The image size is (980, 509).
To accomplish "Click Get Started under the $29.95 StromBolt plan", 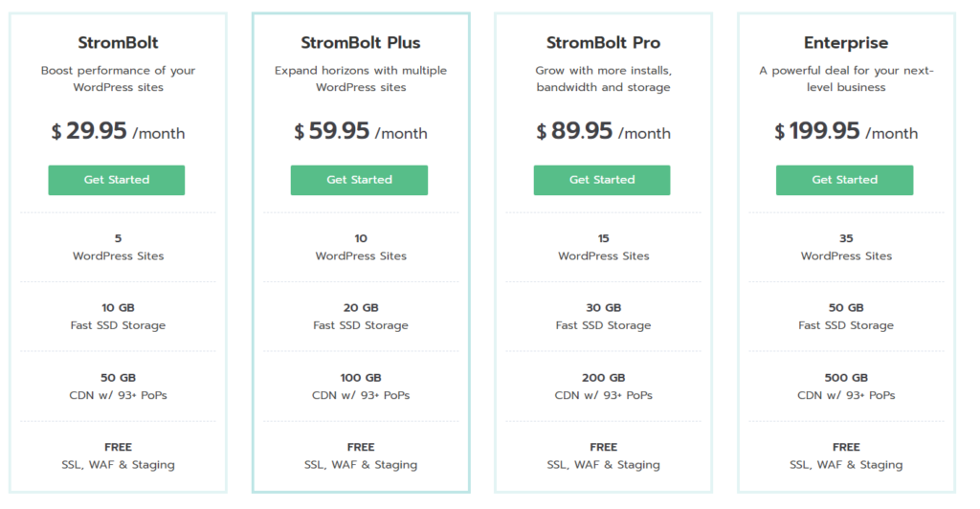I will (x=117, y=180).
